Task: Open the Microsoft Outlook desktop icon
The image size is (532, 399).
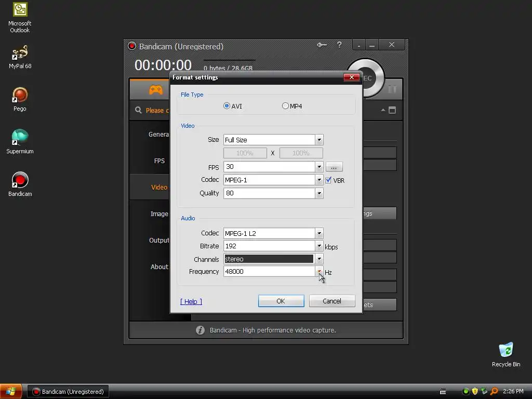Action: click(x=20, y=18)
